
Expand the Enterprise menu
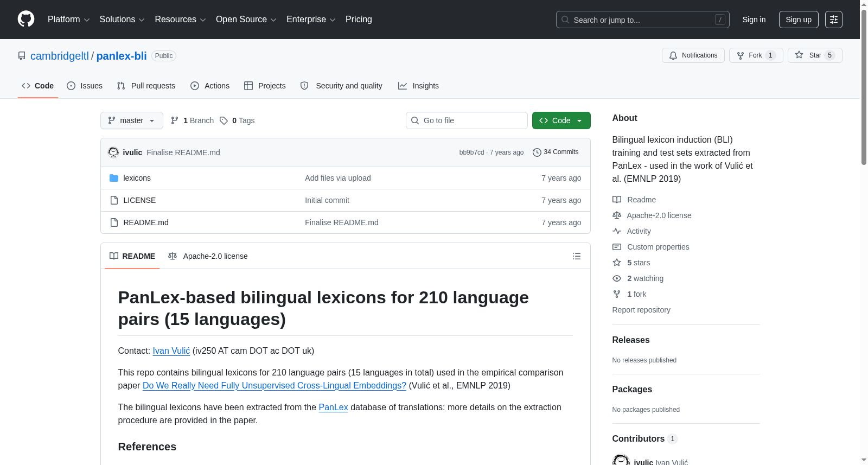tap(311, 20)
